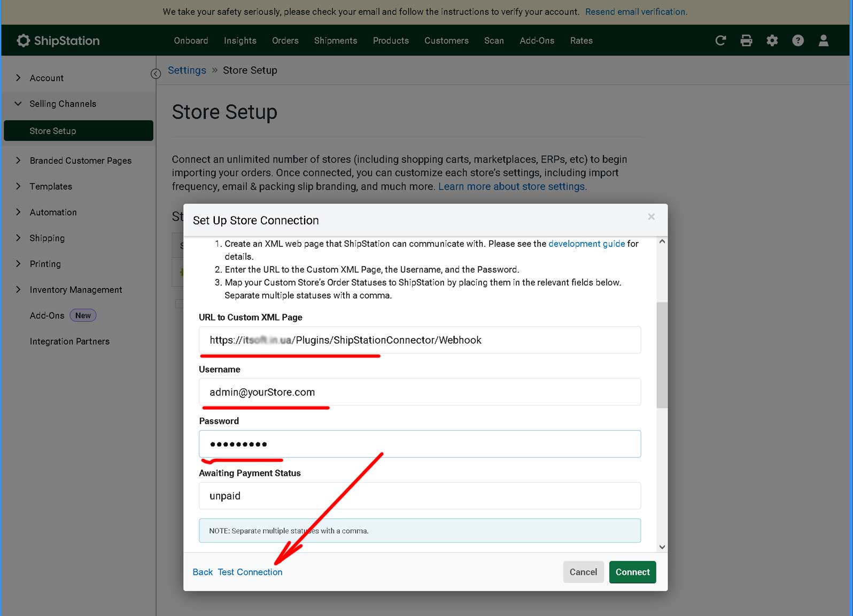Open Add-Ons in top navigation

coord(537,41)
